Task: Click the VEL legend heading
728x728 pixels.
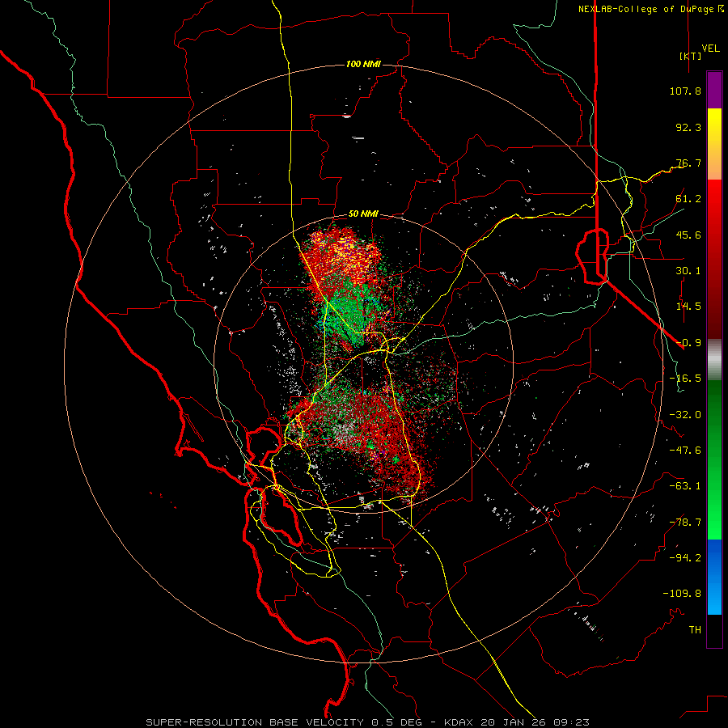Action: click(710, 49)
